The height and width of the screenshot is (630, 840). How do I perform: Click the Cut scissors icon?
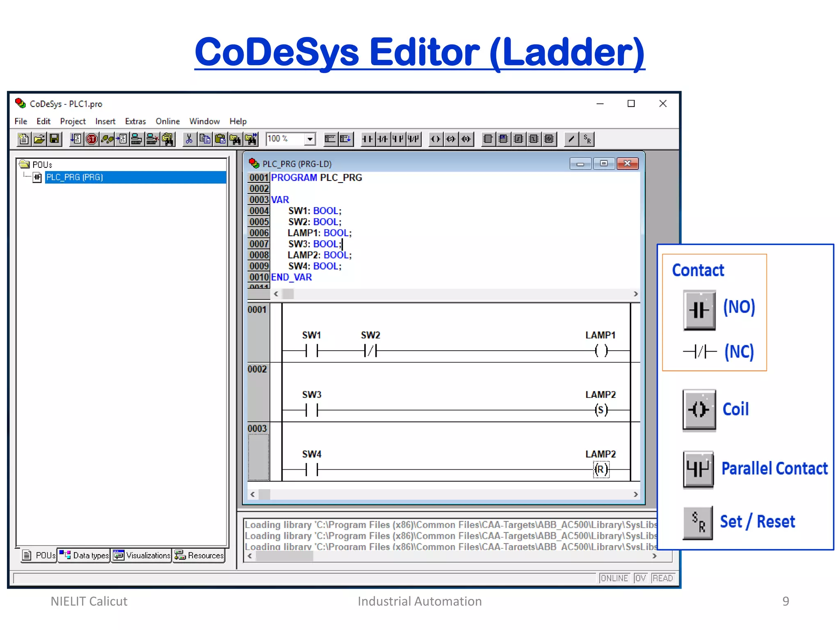point(189,139)
